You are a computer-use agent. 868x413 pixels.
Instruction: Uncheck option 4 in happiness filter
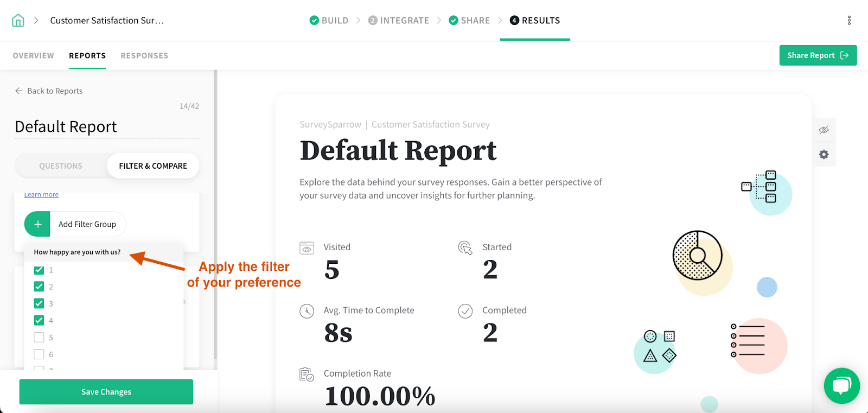tap(39, 320)
